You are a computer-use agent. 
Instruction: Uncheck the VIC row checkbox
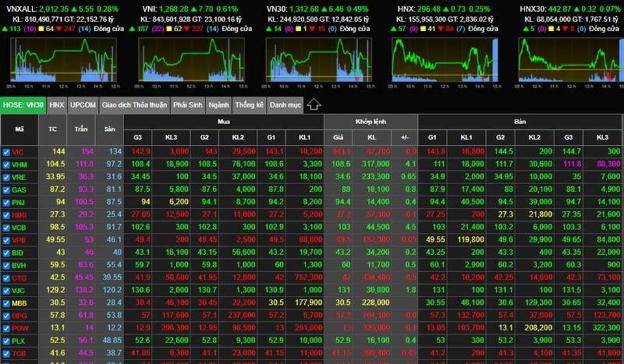(x=6, y=152)
